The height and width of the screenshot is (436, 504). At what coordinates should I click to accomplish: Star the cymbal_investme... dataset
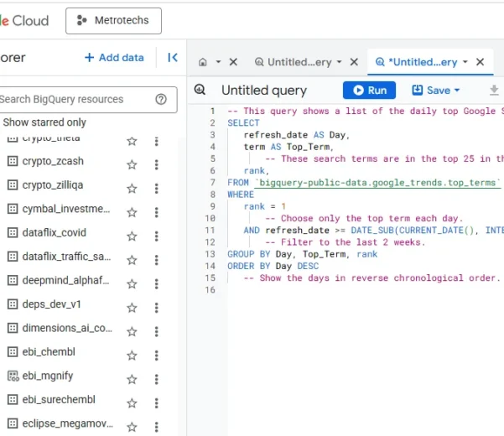click(x=132, y=212)
